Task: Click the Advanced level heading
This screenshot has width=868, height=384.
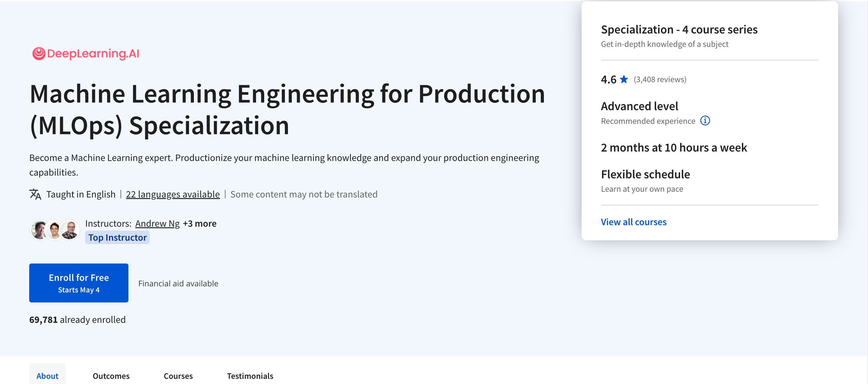Action: tap(639, 106)
